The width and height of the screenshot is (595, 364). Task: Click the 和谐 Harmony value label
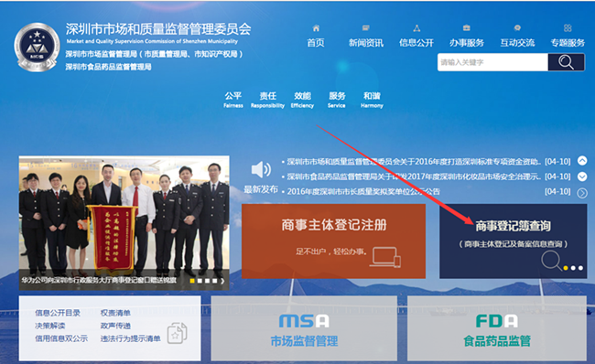pos(372,100)
